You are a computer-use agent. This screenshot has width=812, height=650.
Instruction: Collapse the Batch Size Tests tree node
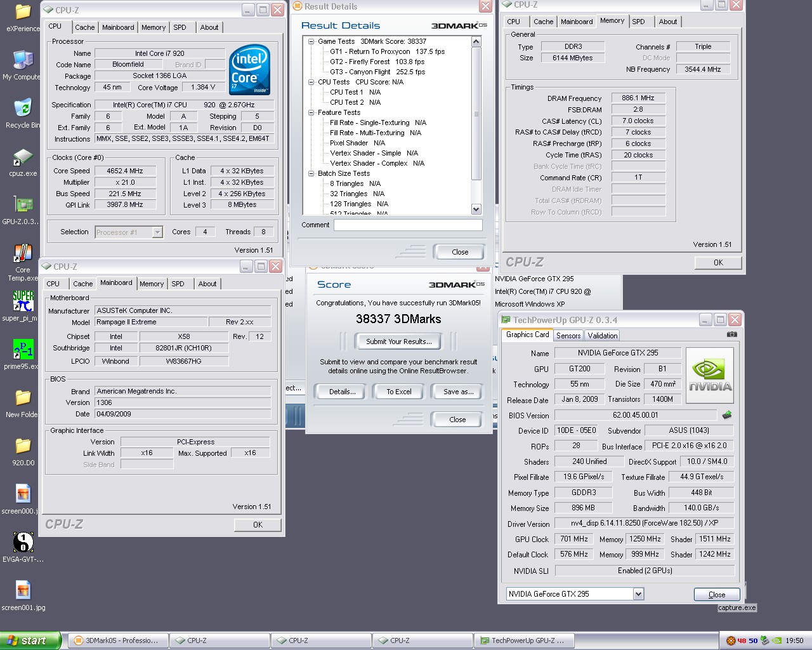[x=311, y=173]
